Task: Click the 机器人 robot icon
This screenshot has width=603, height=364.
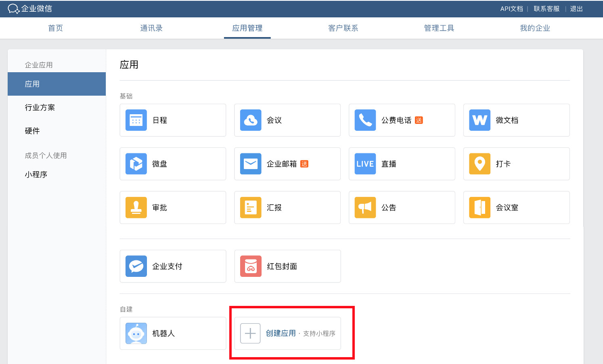Action: [136, 333]
